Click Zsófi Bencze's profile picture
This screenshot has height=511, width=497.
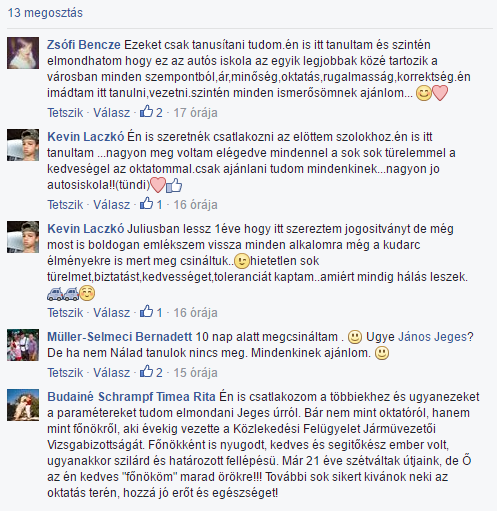coord(23,53)
